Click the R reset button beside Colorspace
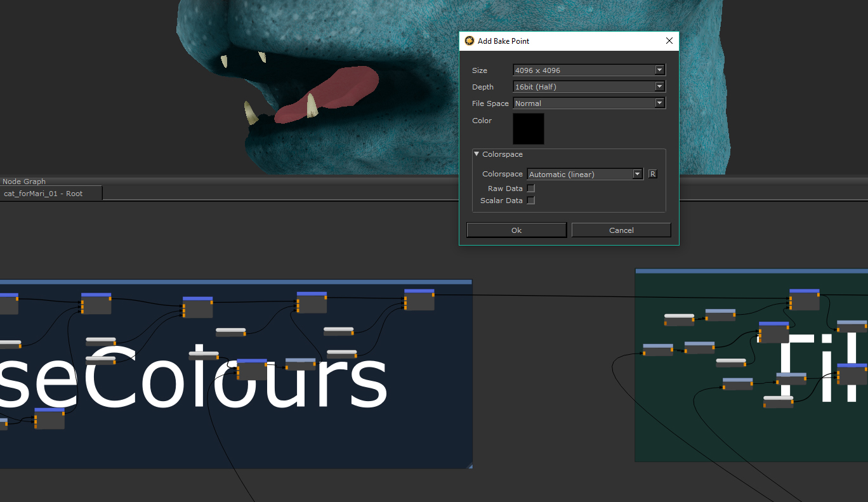This screenshot has width=868, height=502. click(652, 174)
